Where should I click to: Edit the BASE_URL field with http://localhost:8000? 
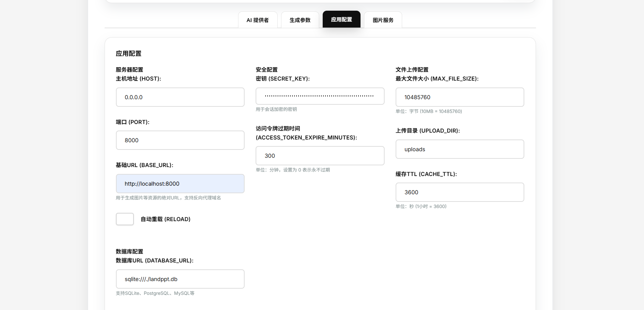pos(180,184)
